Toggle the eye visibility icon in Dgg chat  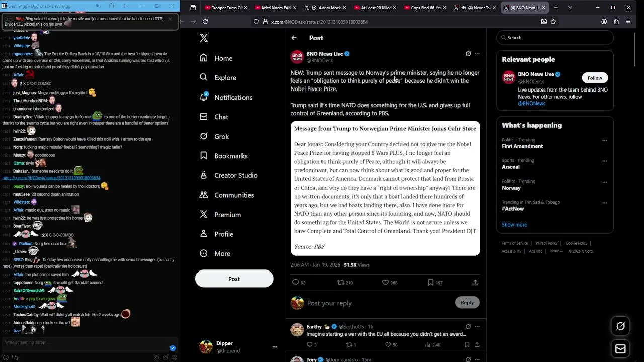(156, 357)
